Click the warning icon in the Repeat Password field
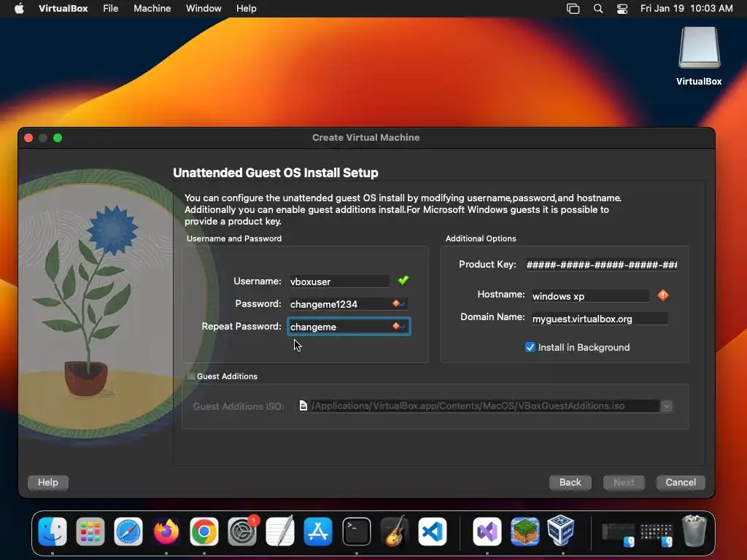The width and height of the screenshot is (747, 560). pos(396,326)
